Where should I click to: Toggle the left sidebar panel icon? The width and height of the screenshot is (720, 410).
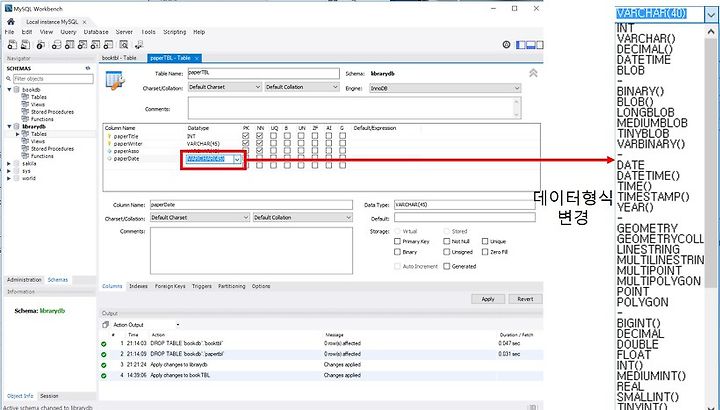point(521,45)
